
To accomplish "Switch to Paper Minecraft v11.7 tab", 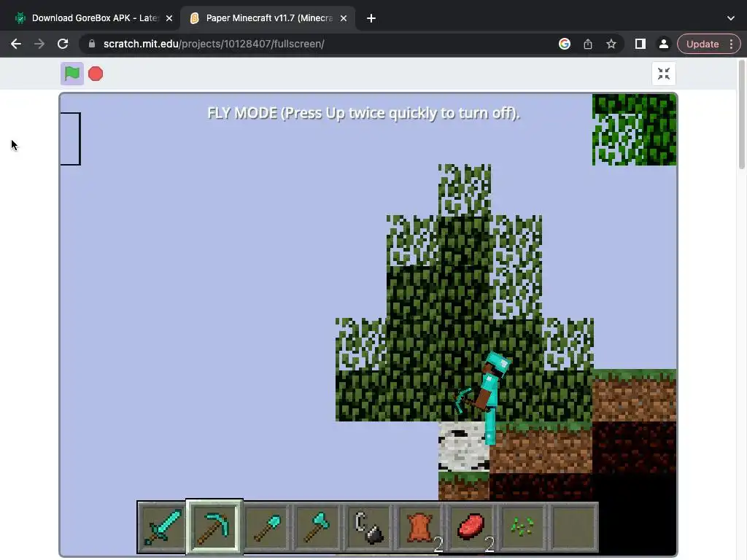I will point(267,18).
